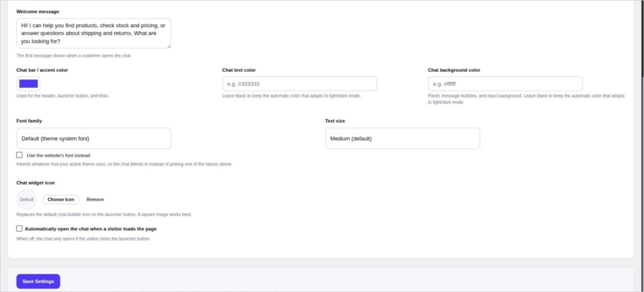This screenshot has width=644, height=292.
Task: Open the chat bar accent color picker
Action: (28, 84)
